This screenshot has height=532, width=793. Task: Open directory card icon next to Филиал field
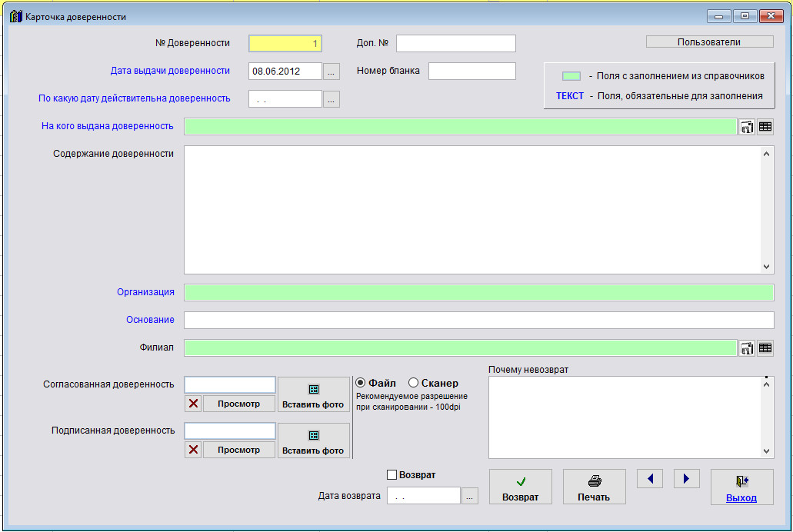747,348
